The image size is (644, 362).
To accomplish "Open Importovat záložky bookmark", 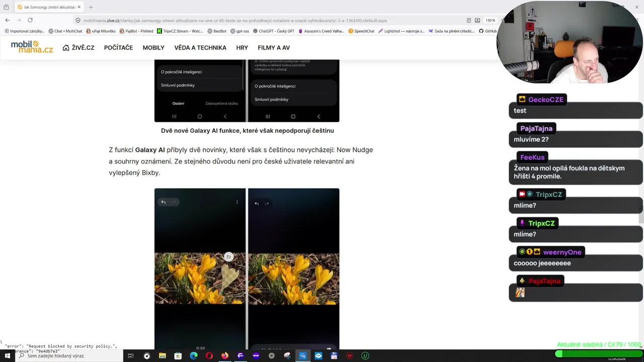I will [x=24, y=31].
